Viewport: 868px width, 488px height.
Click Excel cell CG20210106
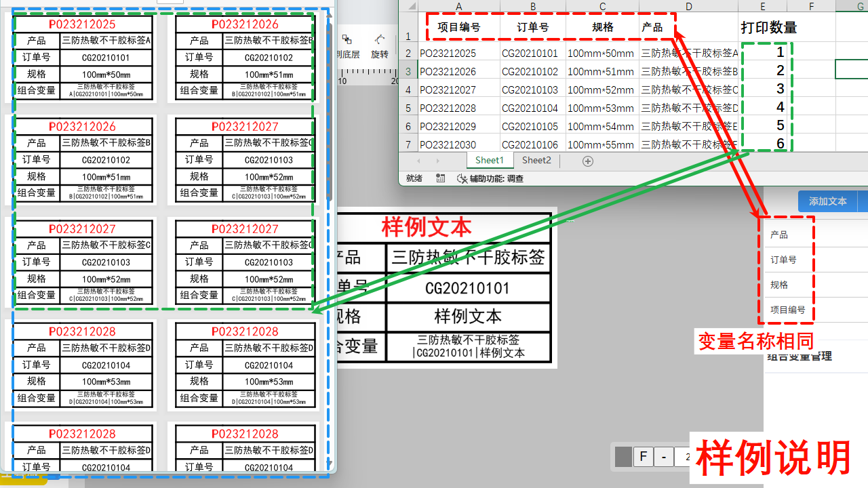click(533, 144)
